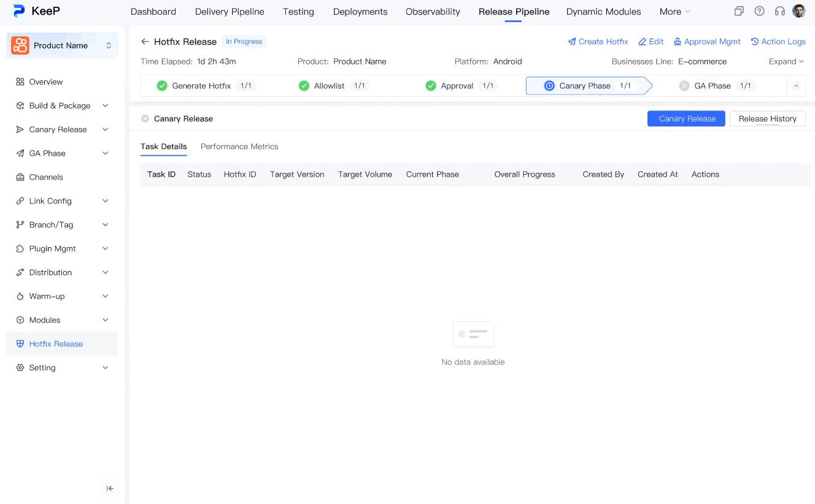Select the Task Details tab

[x=164, y=147]
